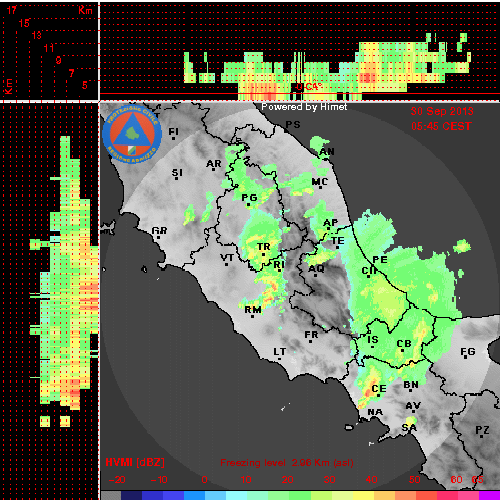The image size is (500, 500).
Task: Select the AP city label
Action: (331, 223)
